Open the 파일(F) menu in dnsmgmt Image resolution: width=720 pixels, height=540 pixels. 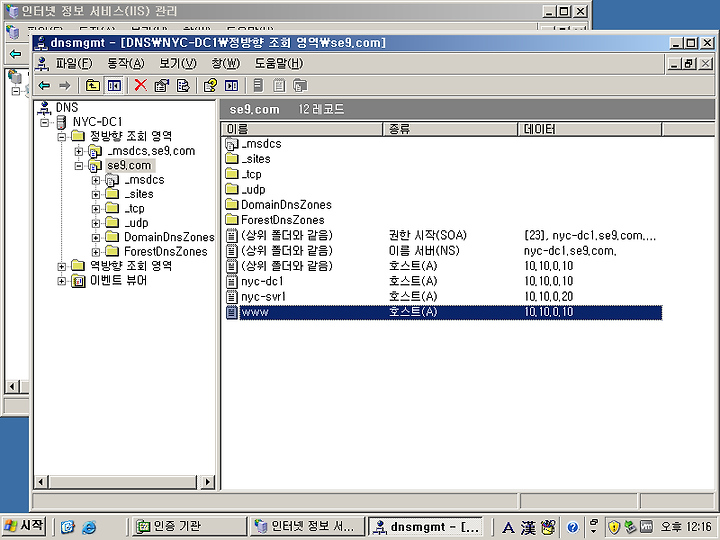(74, 63)
